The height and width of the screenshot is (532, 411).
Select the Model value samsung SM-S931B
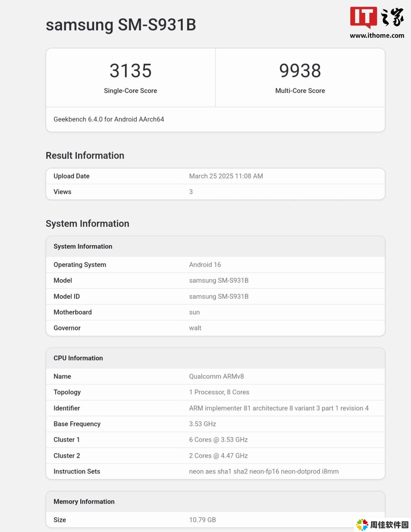[219, 281]
